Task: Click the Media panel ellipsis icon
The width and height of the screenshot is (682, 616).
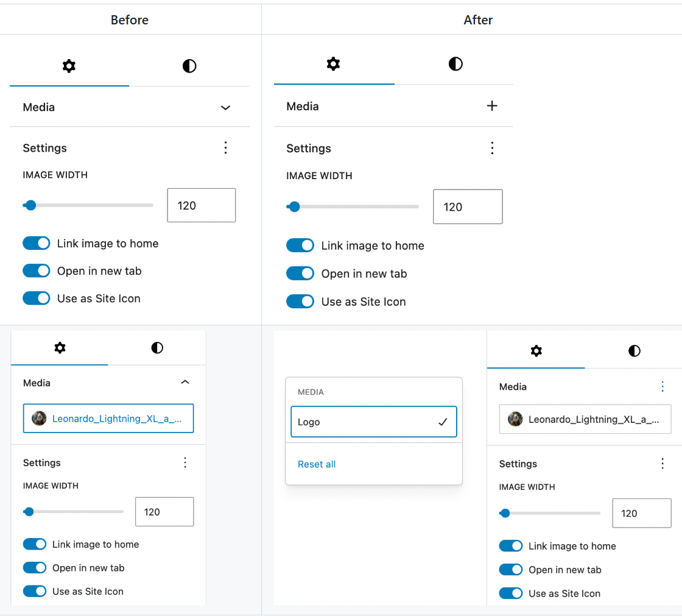Action: point(663,386)
